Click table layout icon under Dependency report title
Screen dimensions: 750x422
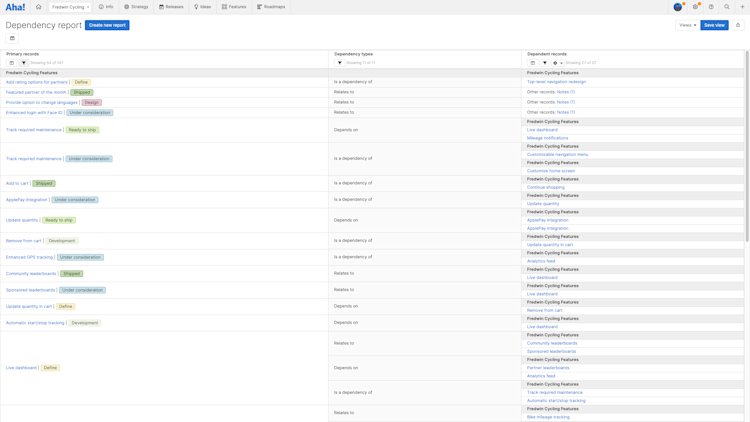tap(12, 38)
